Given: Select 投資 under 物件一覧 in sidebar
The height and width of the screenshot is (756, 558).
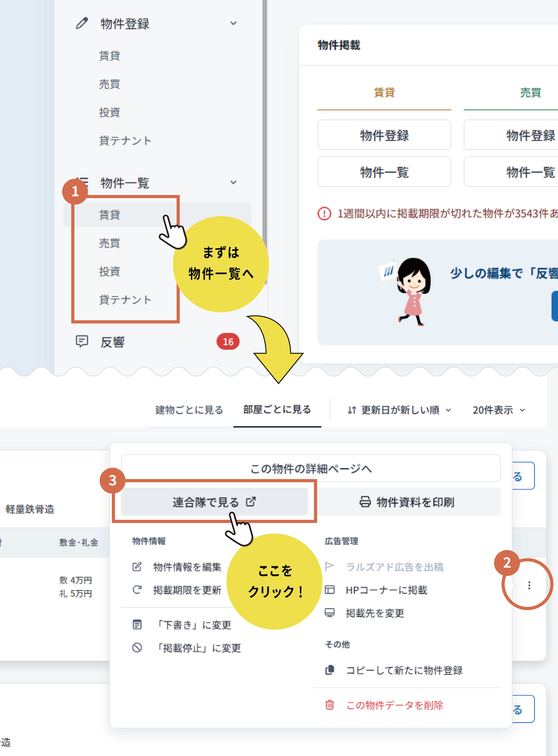Looking at the screenshot, I should coord(109,271).
